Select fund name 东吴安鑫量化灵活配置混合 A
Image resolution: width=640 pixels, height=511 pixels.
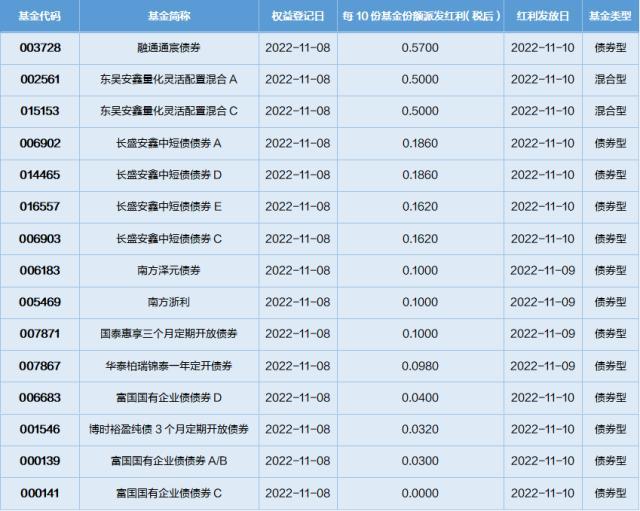(x=169, y=79)
